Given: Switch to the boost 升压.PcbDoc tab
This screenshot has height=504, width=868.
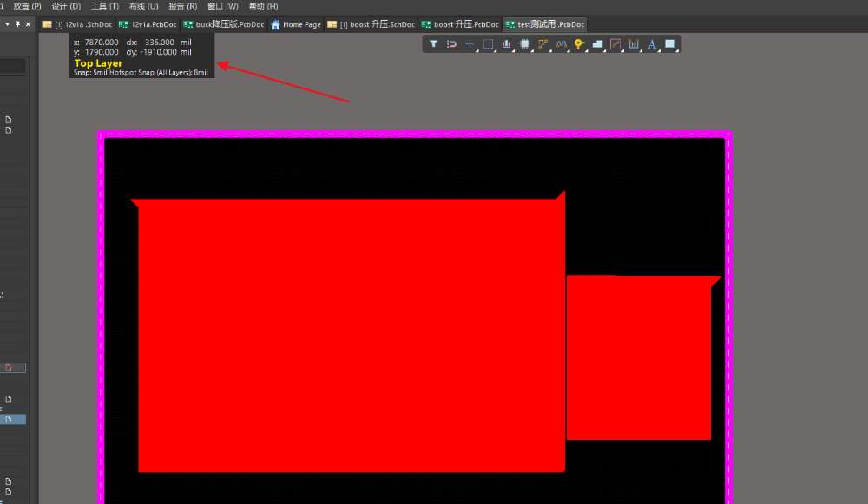Looking at the screenshot, I should [460, 24].
